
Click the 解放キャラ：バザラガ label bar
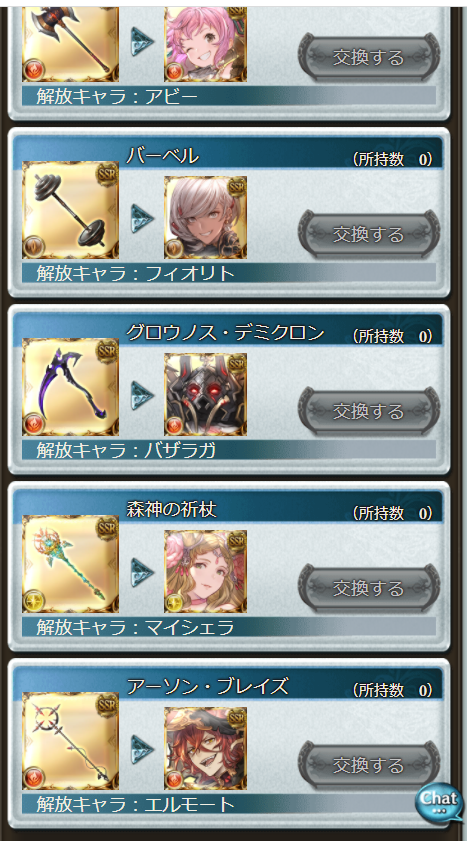point(229,450)
